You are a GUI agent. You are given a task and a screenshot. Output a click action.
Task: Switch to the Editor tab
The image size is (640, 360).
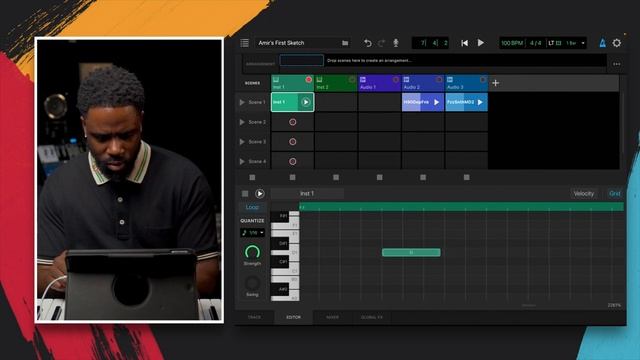pos(293,317)
